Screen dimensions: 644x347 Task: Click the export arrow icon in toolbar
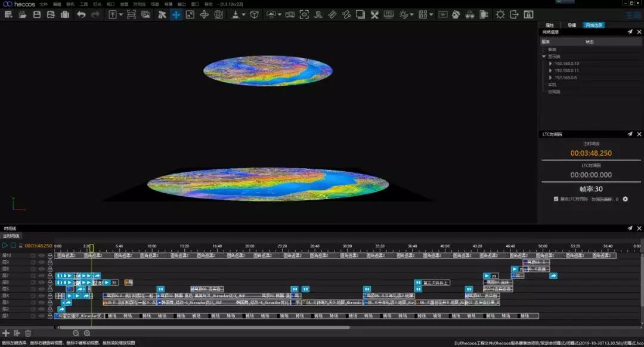[514, 15]
